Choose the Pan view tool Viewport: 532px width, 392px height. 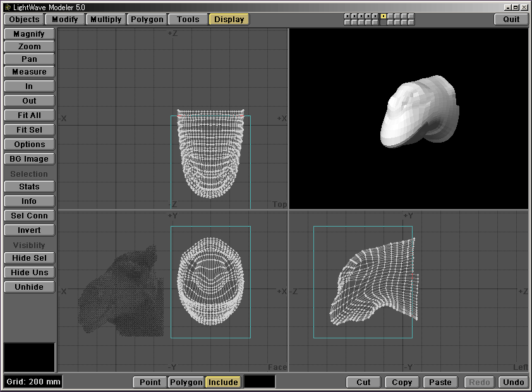point(29,59)
